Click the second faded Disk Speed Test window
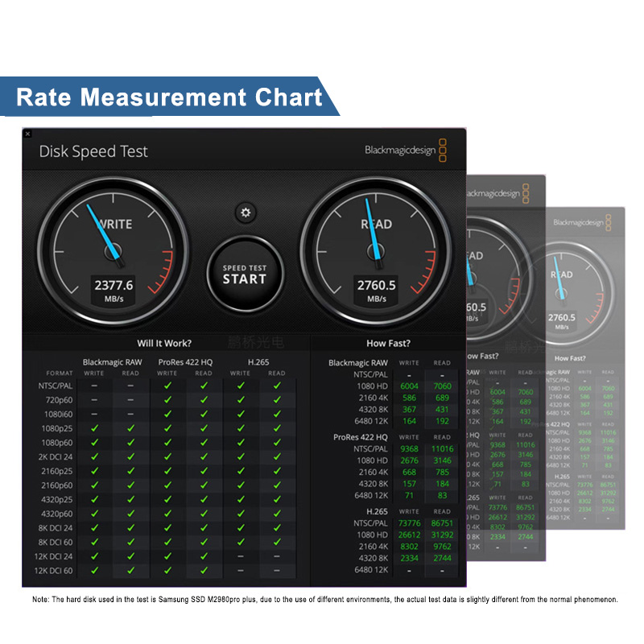 [506, 368]
